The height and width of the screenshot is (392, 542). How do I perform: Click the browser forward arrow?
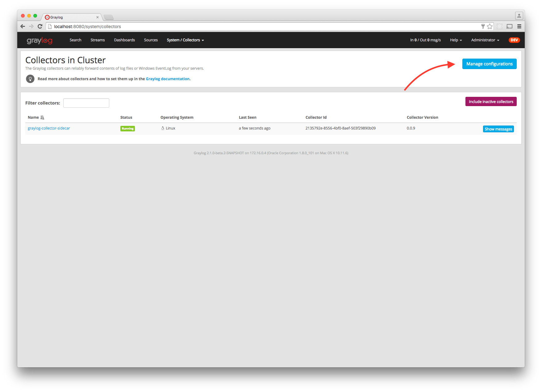(31, 27)
